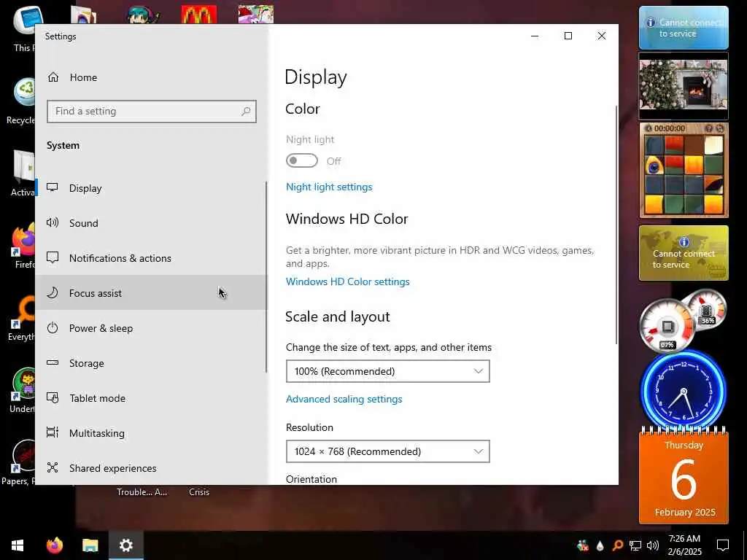Click the Focus assist moon icon

tap(53, 292)
